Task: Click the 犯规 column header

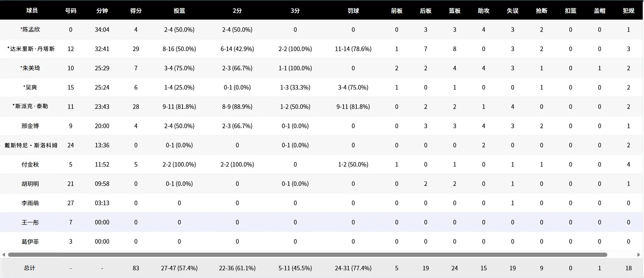Action: click(x=628, y=11)
